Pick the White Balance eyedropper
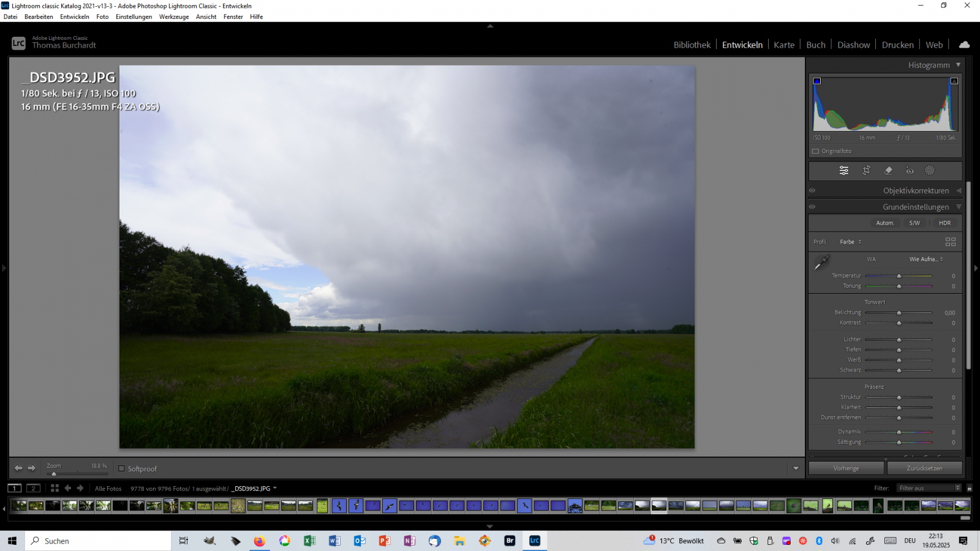Screen dimensions: 980x551 click(821, 263)
